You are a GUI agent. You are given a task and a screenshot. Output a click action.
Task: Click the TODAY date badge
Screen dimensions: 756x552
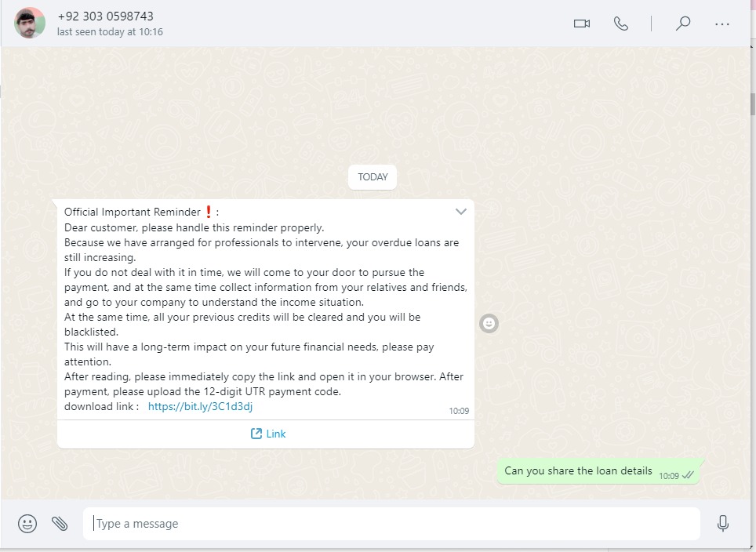(x=373, y=177)
